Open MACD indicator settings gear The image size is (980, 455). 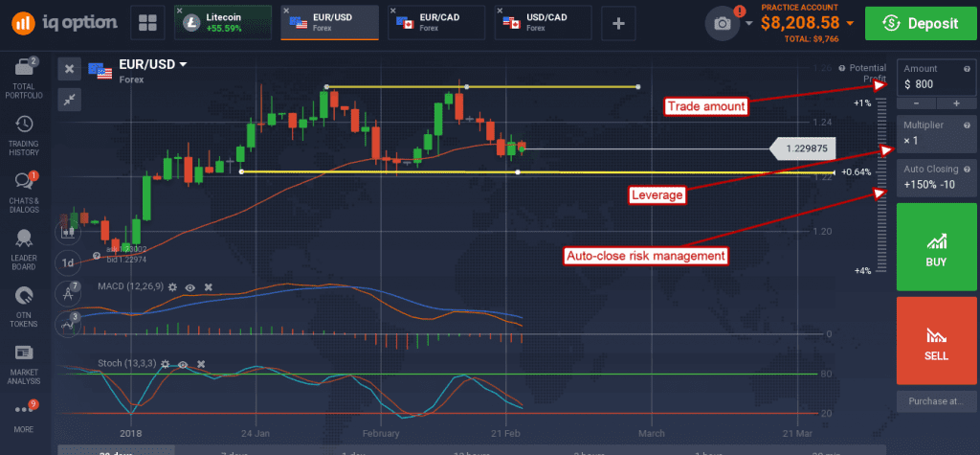[172, 286]
